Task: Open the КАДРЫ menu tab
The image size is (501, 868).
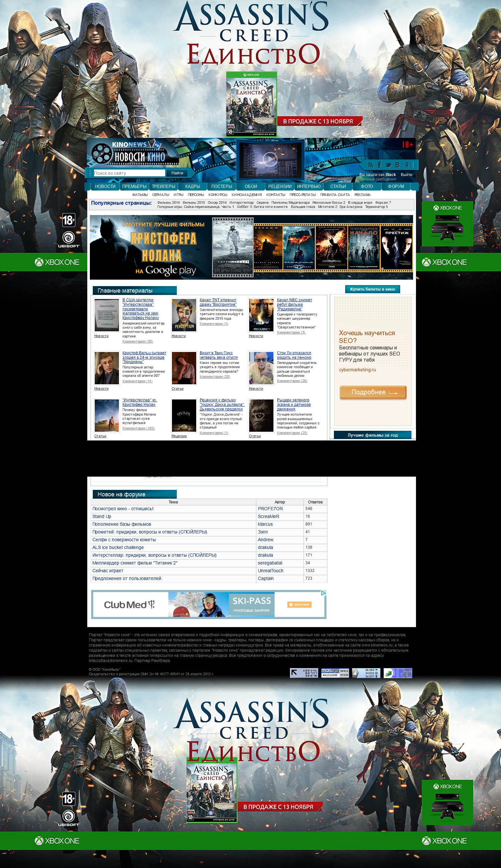Action: [192, 186]
